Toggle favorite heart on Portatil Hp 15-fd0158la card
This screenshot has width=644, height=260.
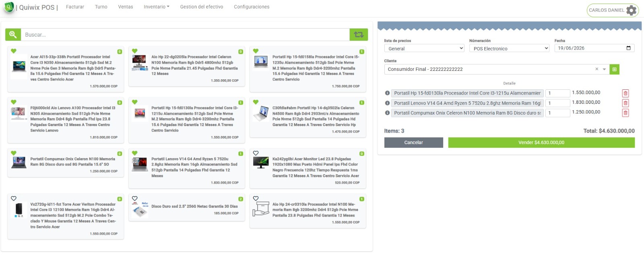coord(256,51)
